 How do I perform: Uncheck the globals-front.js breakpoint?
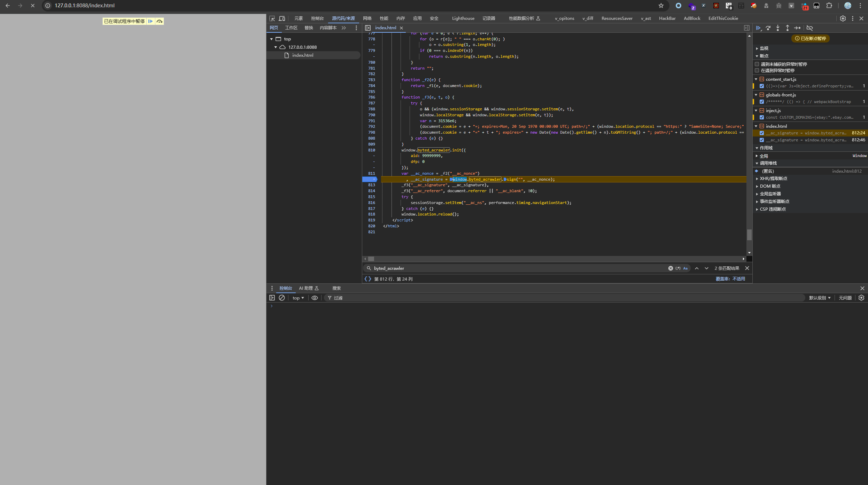[762, 102]
